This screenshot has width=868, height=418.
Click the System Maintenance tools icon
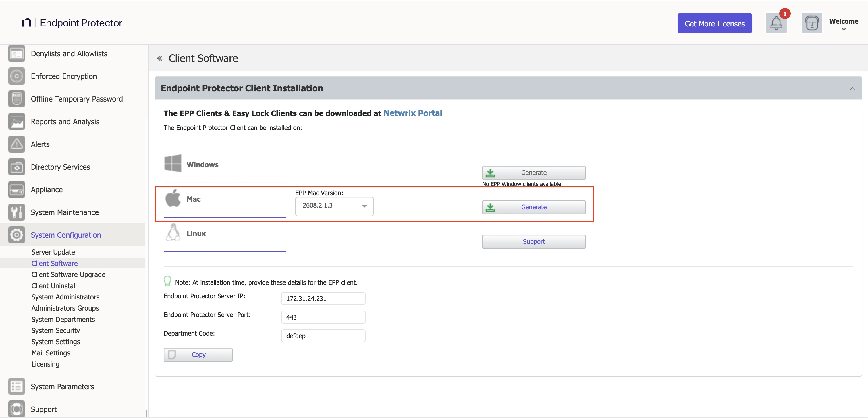coord(16,212)
